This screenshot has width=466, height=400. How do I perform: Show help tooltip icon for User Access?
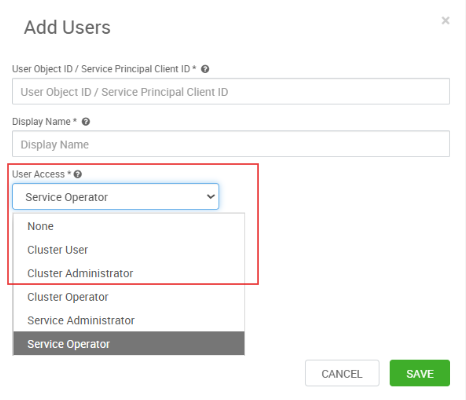point(78,174)
